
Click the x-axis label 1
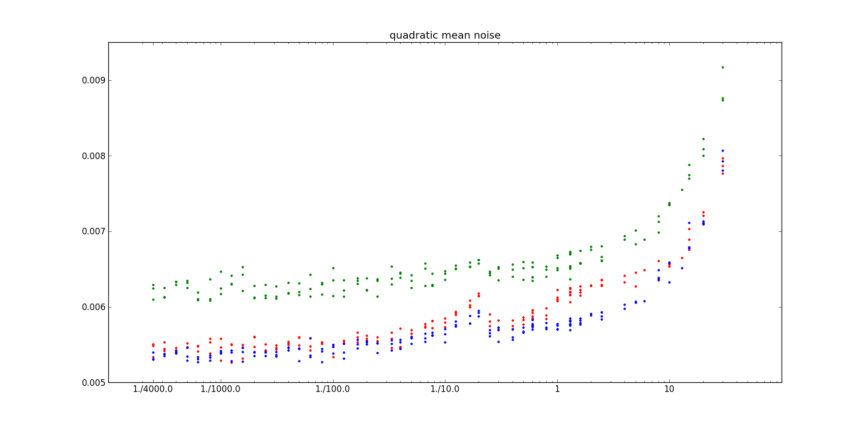pyautogui.click(x=557, y=389)
